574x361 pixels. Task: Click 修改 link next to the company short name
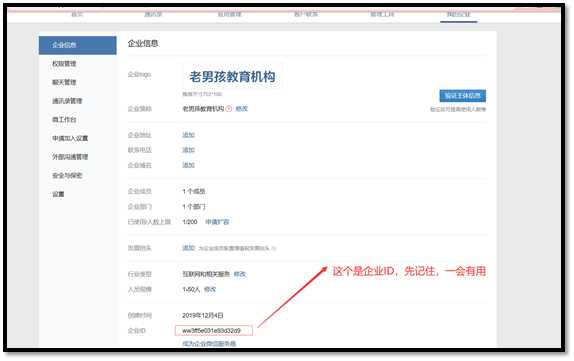click(x=242, y=109)
